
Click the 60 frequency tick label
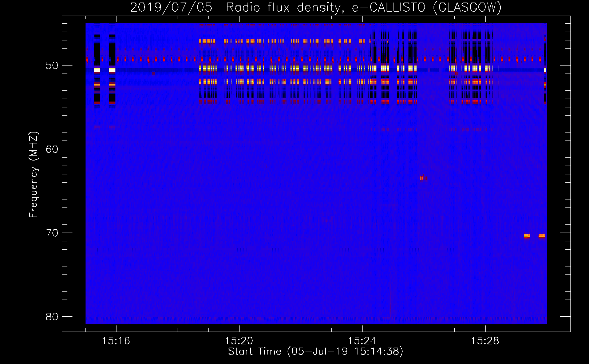(52, 149)
